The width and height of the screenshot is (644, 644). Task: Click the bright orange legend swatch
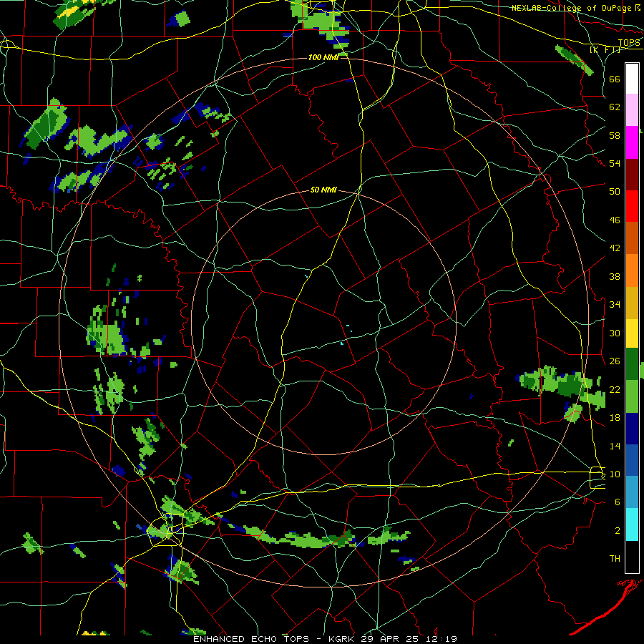click(x=632, y=270)
